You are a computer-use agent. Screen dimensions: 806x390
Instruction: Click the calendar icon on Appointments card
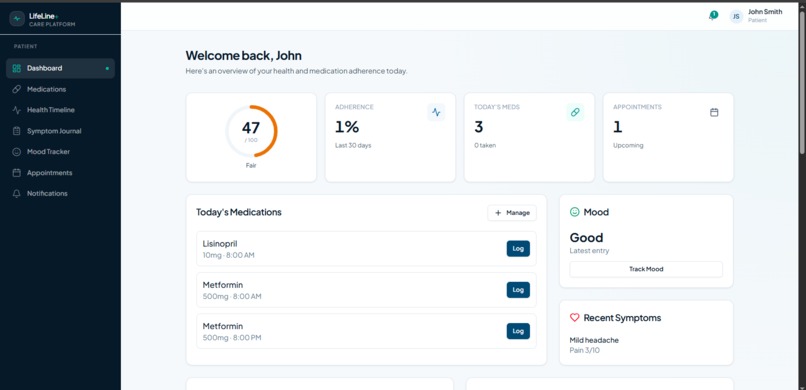pyautogui.click(x=714, y=112)
